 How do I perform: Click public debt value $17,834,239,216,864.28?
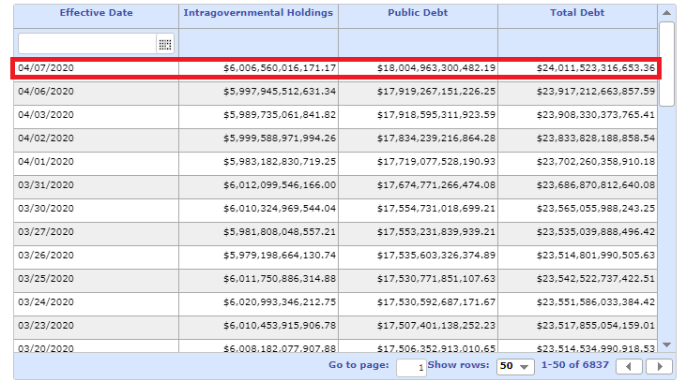(x=436, y=138)
